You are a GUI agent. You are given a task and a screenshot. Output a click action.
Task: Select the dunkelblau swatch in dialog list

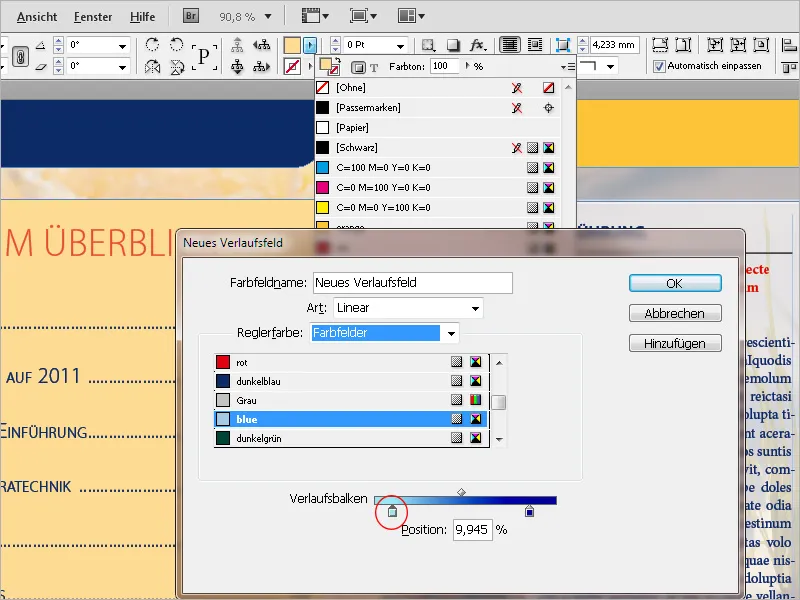[351, 382]
